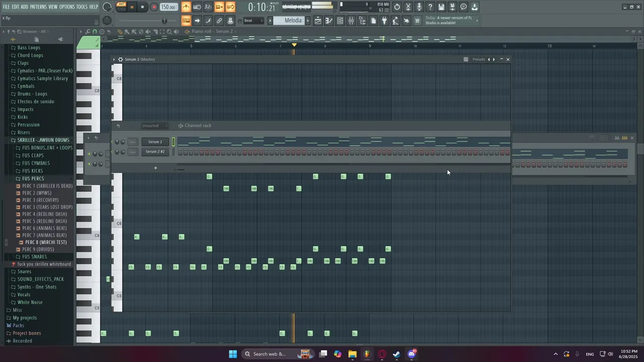
Task: Open the piano roll wrench tools menu
Action: tap(88, 32)
